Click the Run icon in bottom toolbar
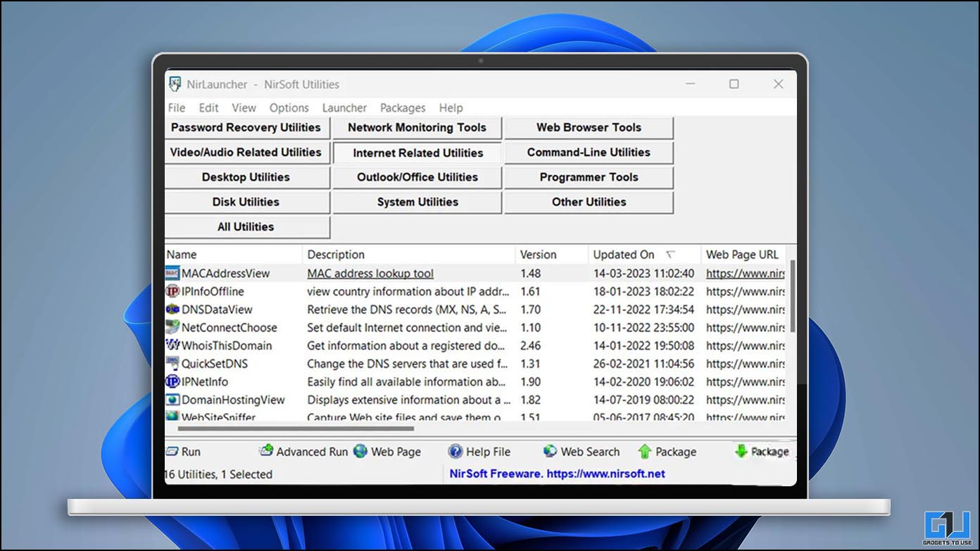 coord(172,452)
